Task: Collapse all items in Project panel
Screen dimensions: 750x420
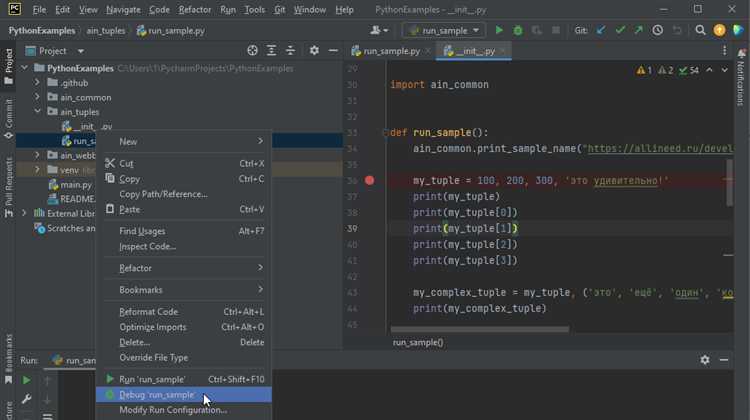Action: [290, 51]
